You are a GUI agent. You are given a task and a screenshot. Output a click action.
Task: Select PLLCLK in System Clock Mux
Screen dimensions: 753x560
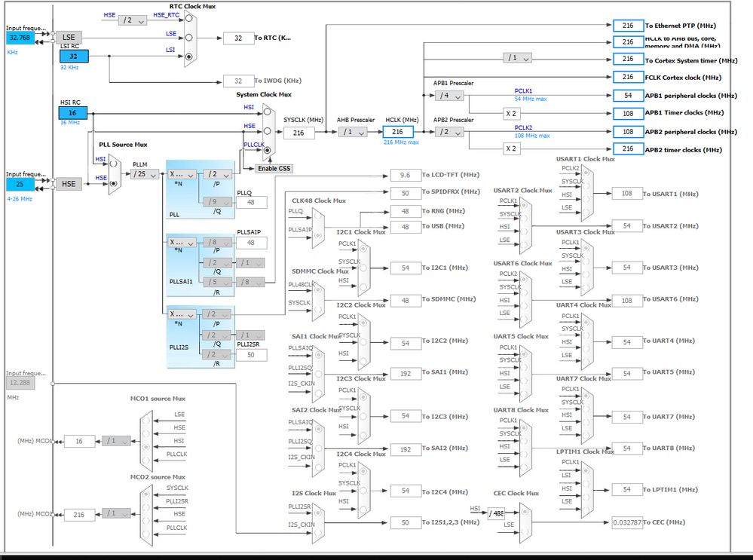(x=267, y=150)
